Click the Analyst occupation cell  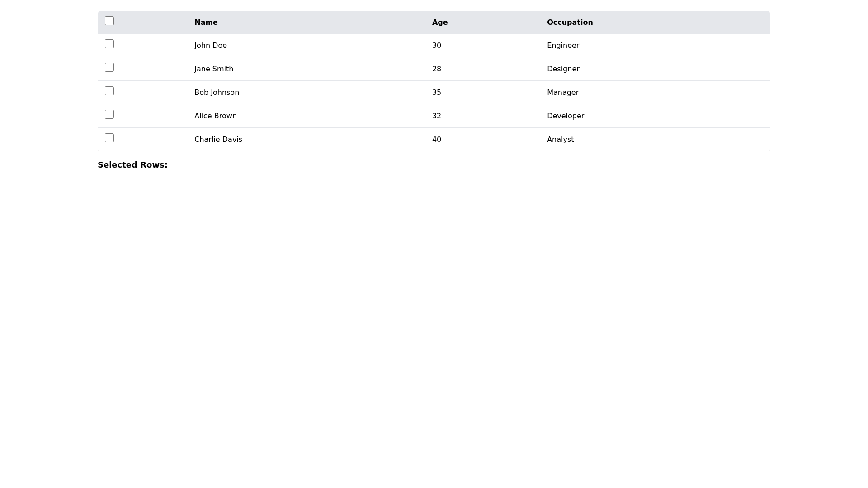click(x=560, y=139)
